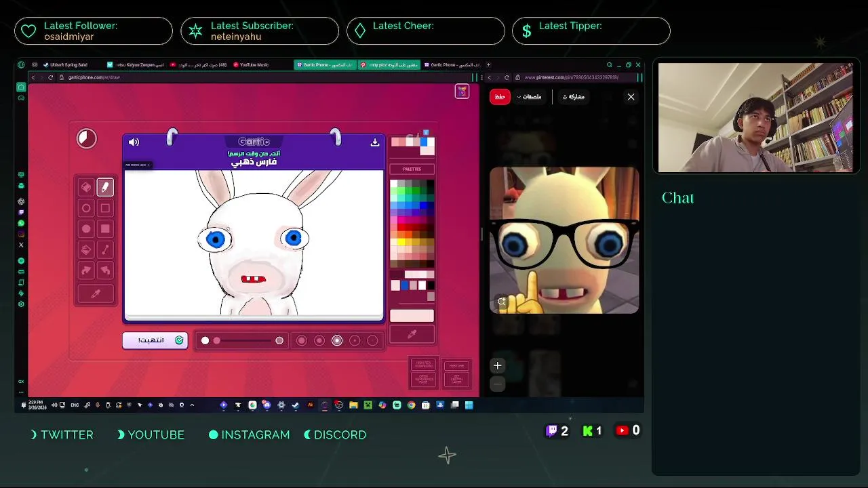Viewport: 868px width, 488px height.
Task: Open the eyedropper below the color preview
Action: click(412, 334)
